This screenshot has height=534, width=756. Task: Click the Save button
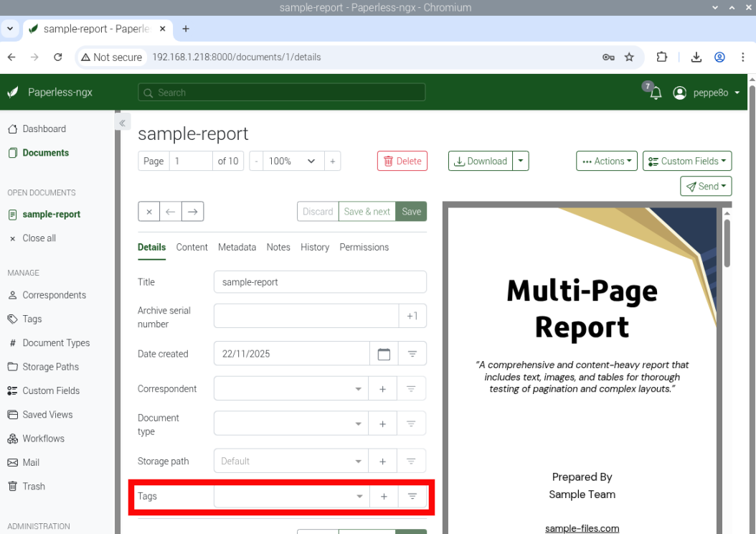(x=411, y=211)
